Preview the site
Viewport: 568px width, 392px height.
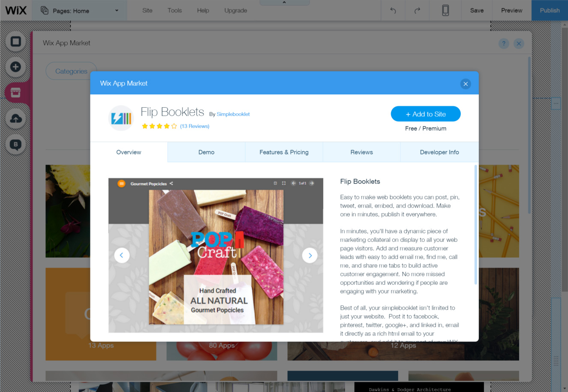(x=511, y=10)
